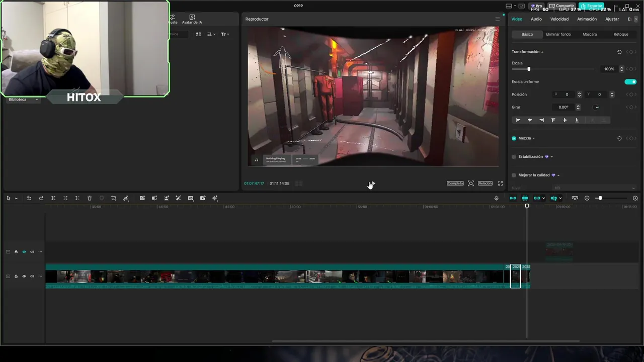The image size is (644, 362).
Task: Reset the Transformación settings
Action: pos(619,52)
